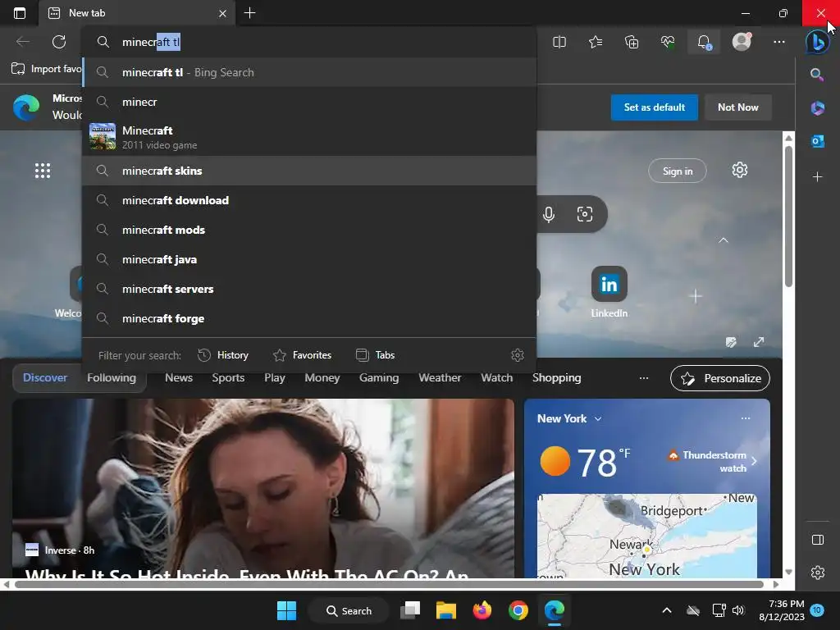Open a new tab with plus button

click(249, 13)
